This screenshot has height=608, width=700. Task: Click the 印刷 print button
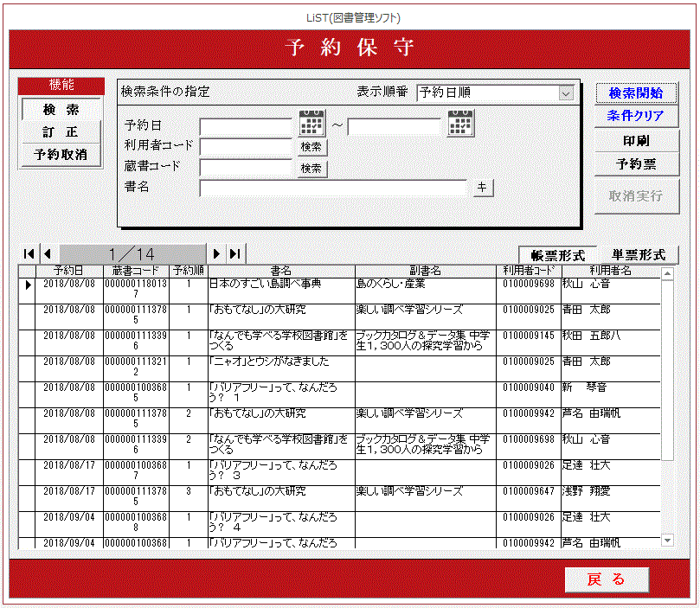pos(636,141)
